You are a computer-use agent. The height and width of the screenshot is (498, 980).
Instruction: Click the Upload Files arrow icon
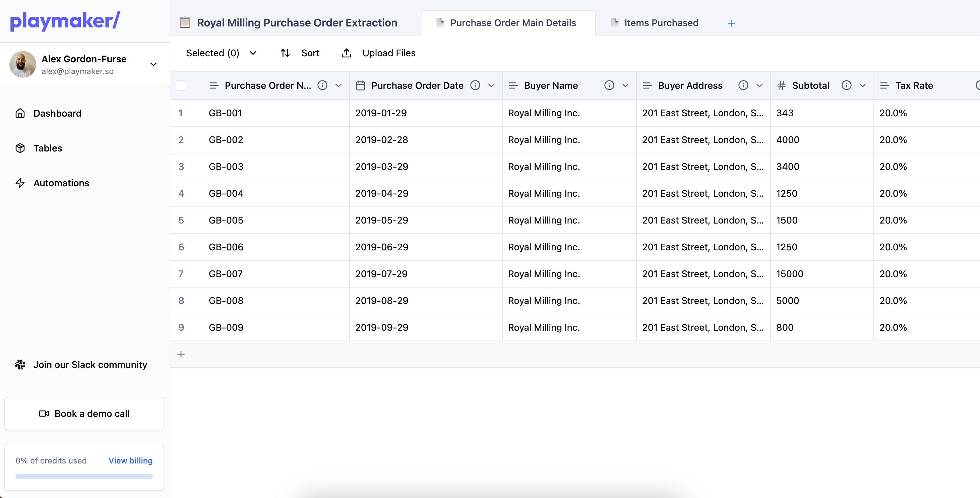[346, 53]
